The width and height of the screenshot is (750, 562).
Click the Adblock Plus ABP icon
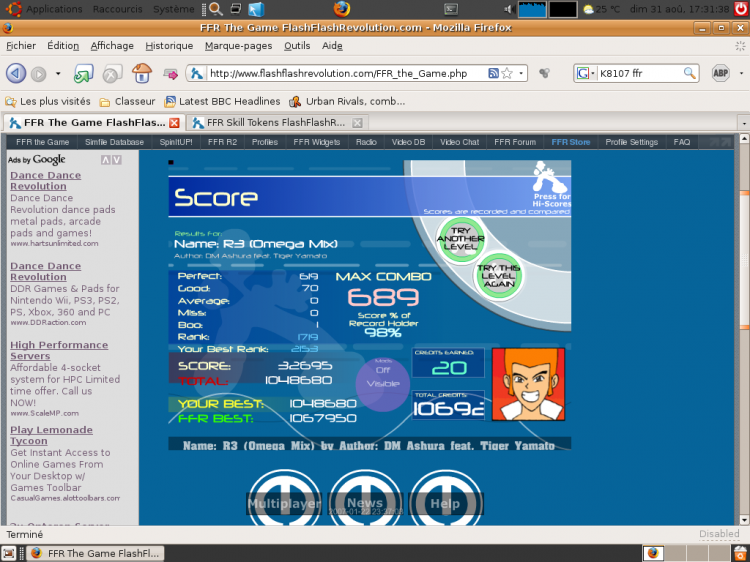(720, 73)
